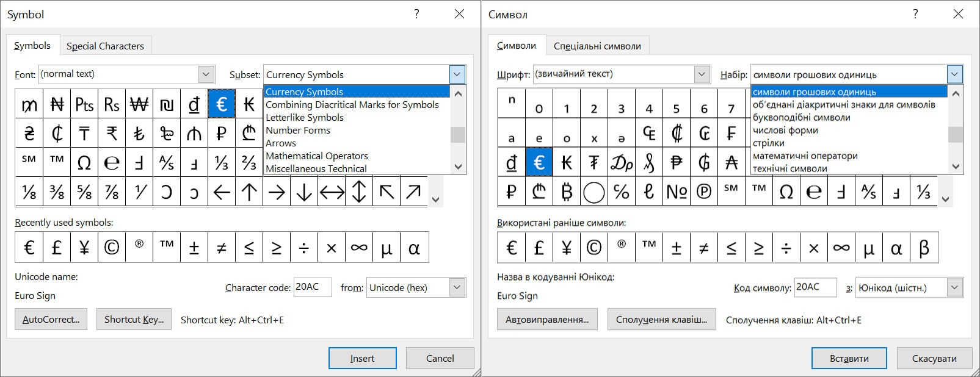Screen dimensions: 980x377
Task: Open the Спеціальні символи tab
Action: coord(597,46)
